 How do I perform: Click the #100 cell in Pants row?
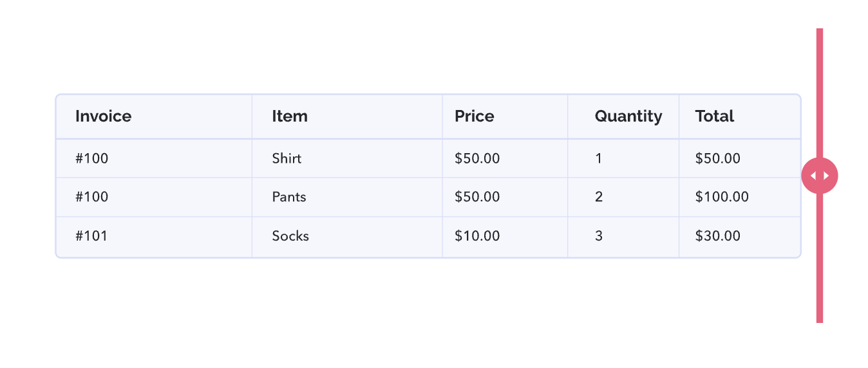[x=154, y=197]
